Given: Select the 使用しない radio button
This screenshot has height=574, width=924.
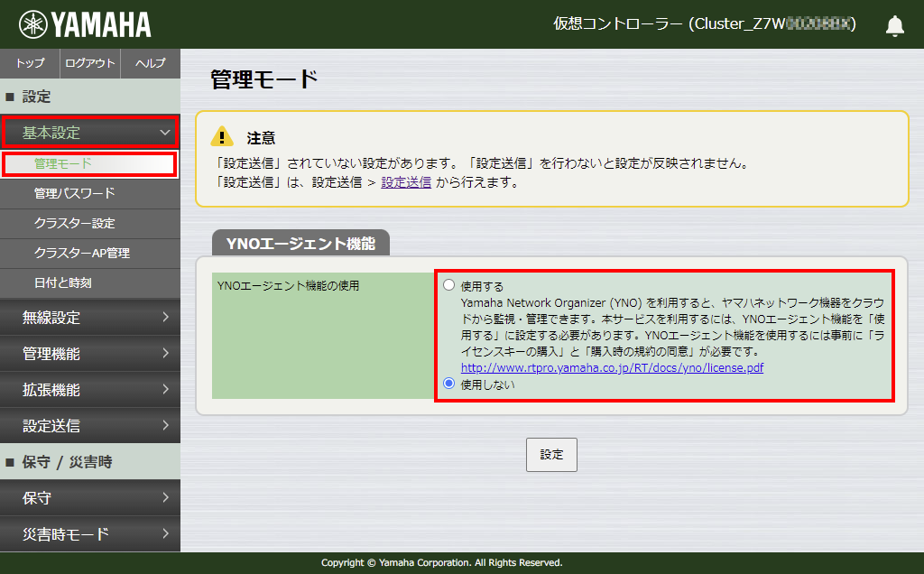Looking at the screenshot, I should pyautogui.click(x=449, y=384).
